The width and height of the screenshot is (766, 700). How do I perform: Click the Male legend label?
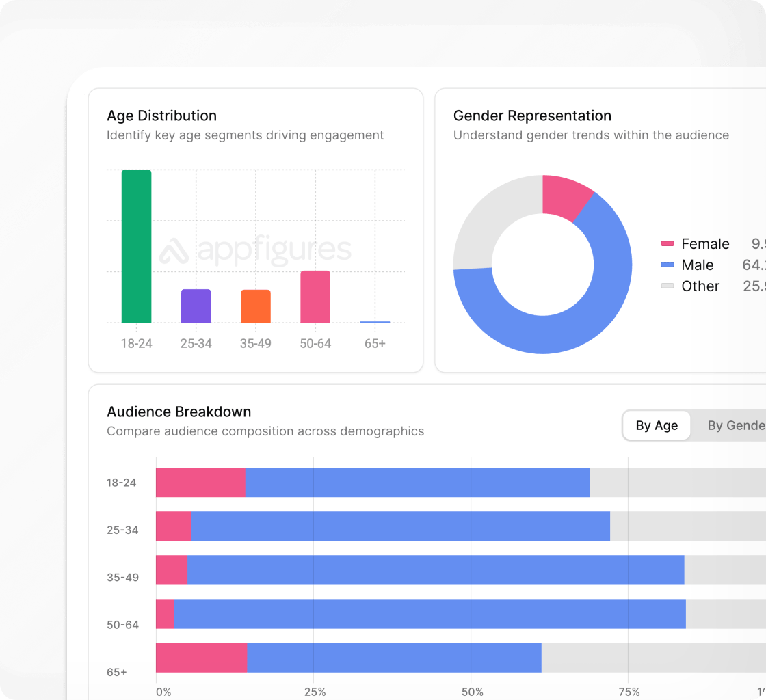[x=697, y=265]
